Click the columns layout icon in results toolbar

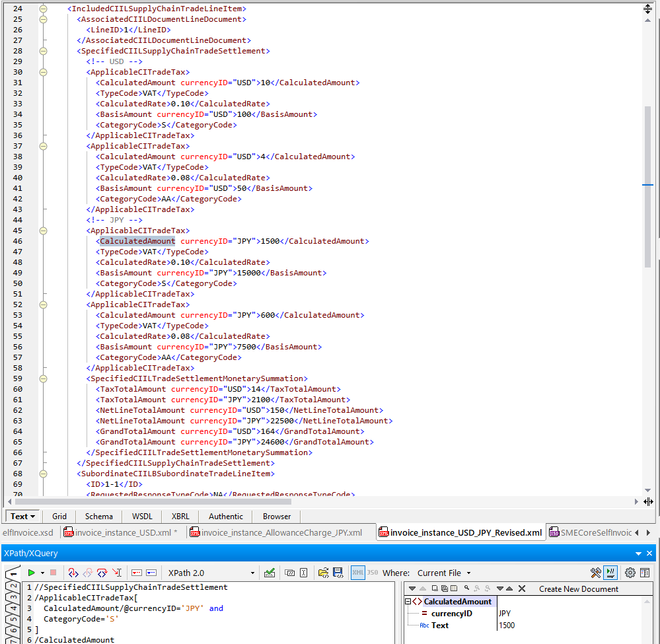tap(454, 589)
